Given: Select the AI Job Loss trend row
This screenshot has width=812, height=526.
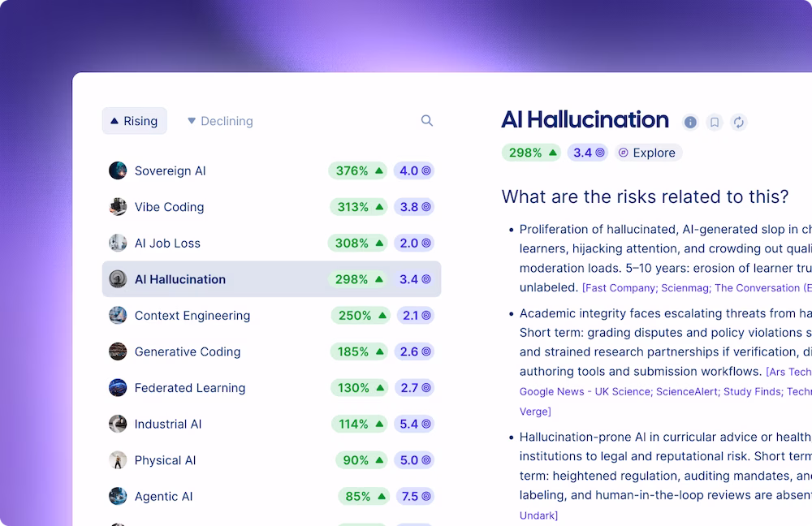Looking at the screenshot, I should 271,243.
